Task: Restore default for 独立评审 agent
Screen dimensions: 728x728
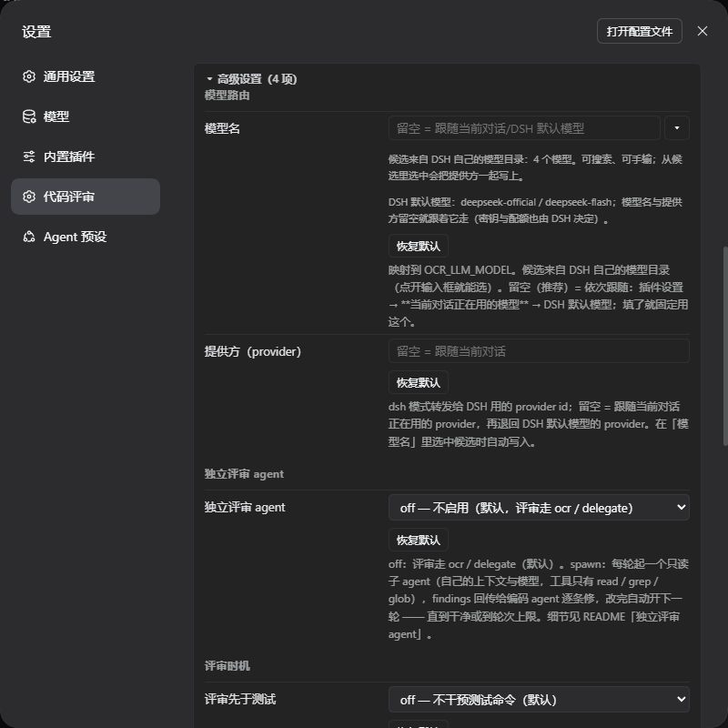Action: [x=418, y=540]
